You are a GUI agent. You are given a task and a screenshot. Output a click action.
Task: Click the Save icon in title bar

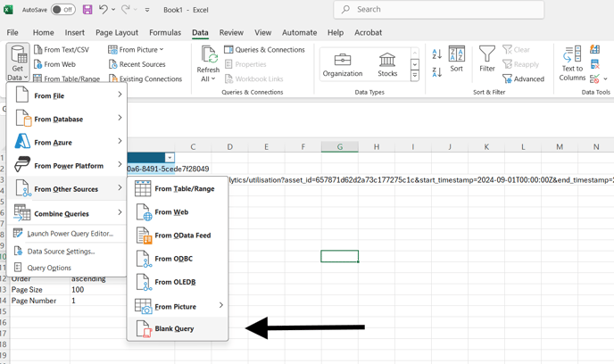[87, 10]
